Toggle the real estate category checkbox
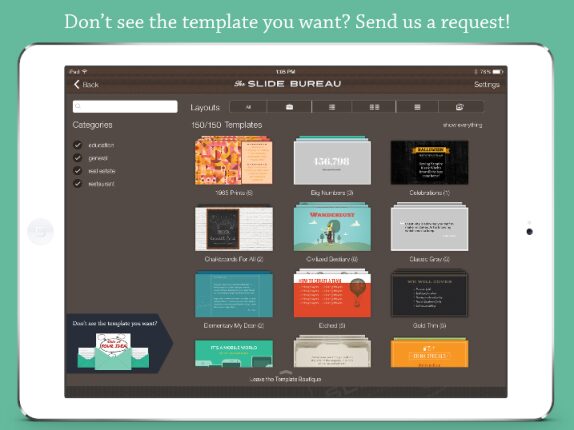This screenshot has height=430, width=574. point(77,171)
